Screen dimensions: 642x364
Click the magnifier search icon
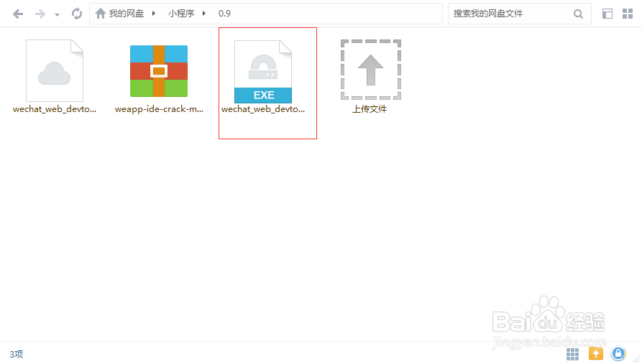(578, 14)
